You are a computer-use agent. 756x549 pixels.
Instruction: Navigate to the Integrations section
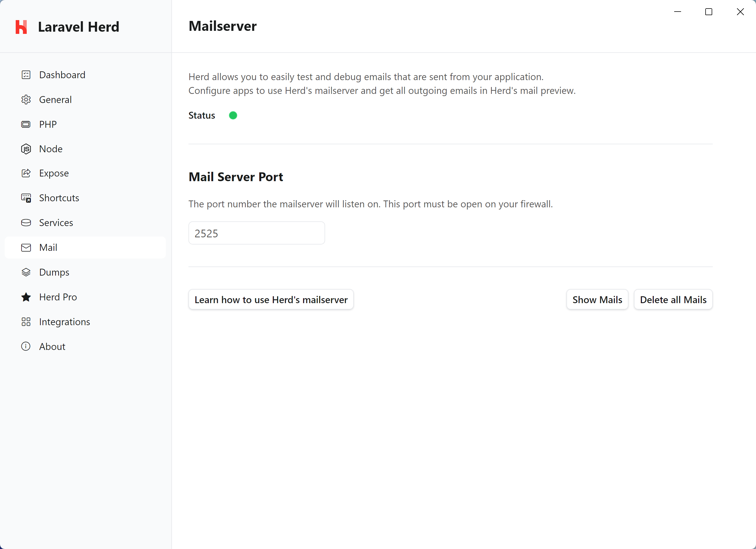pos(64,322)
